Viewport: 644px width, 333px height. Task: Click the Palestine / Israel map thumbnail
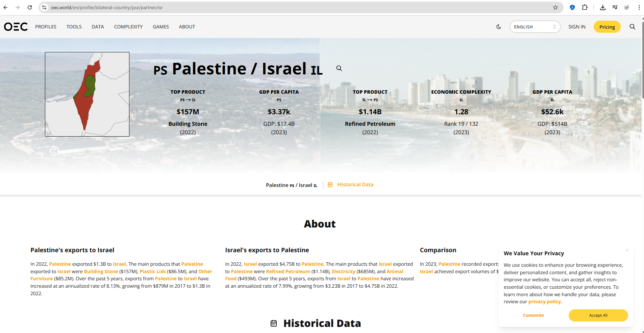(87, 94)
